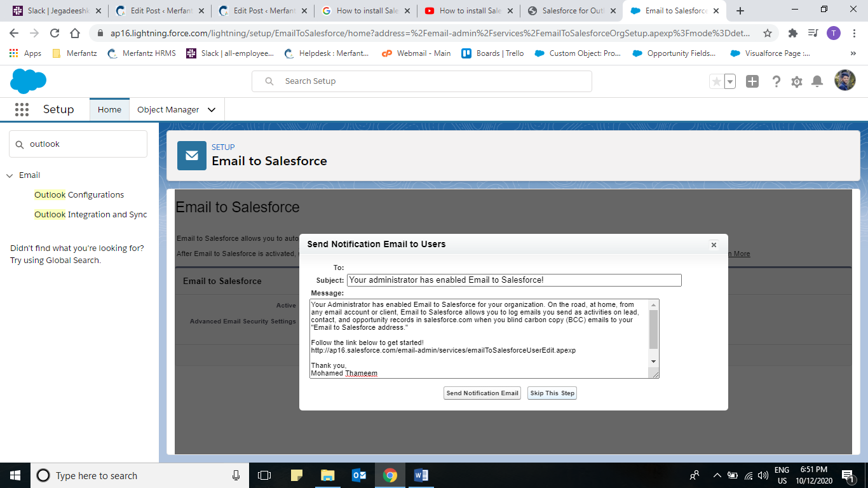
Task: Click the taskbar search microphone icon
Action: pos(236,475)
